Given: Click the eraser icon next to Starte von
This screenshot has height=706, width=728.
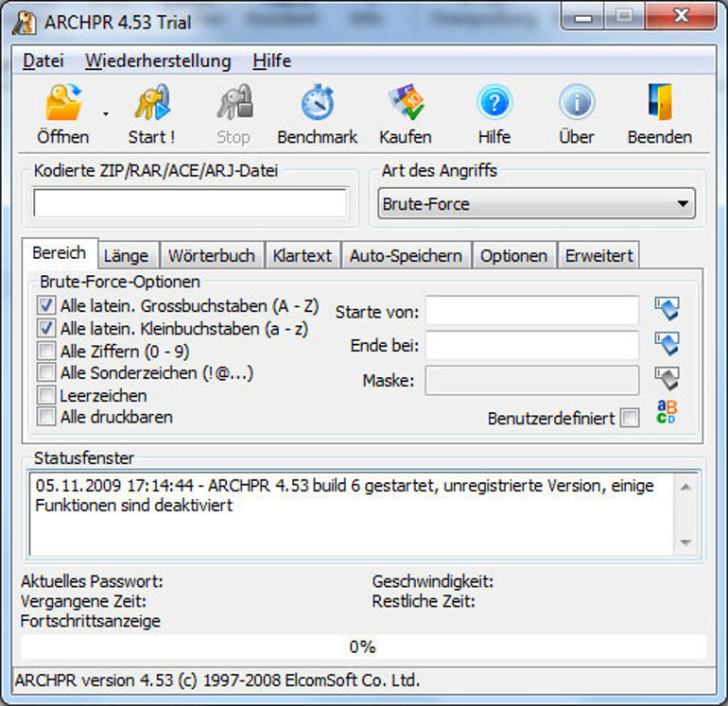Looking at the screenshot, I should coord(667,309).
